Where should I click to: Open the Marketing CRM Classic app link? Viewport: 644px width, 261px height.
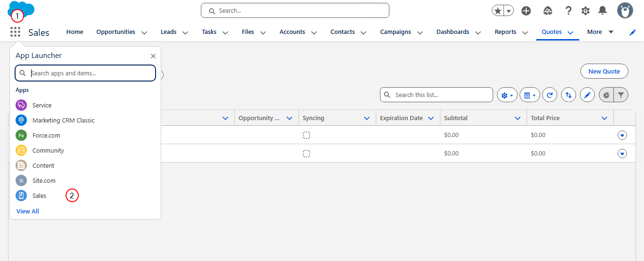click(x=64, y=120)
